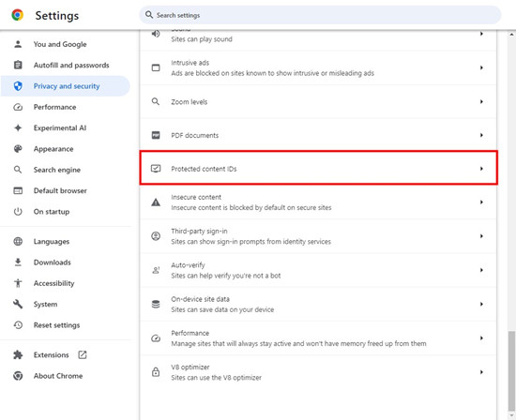Expand the Protected content IDs arrow
Image resolution: width=516 pixels, height=420 pixels.
[x=481, y=169]
